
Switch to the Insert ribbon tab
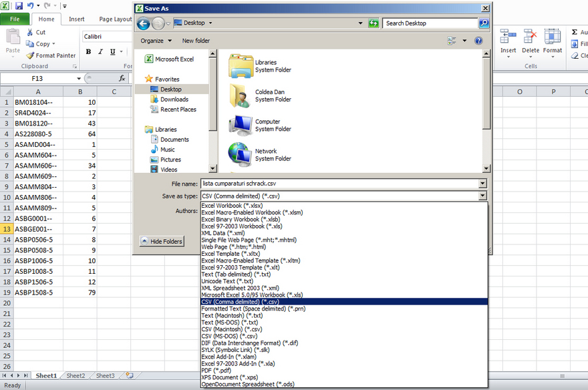(76, 19)
